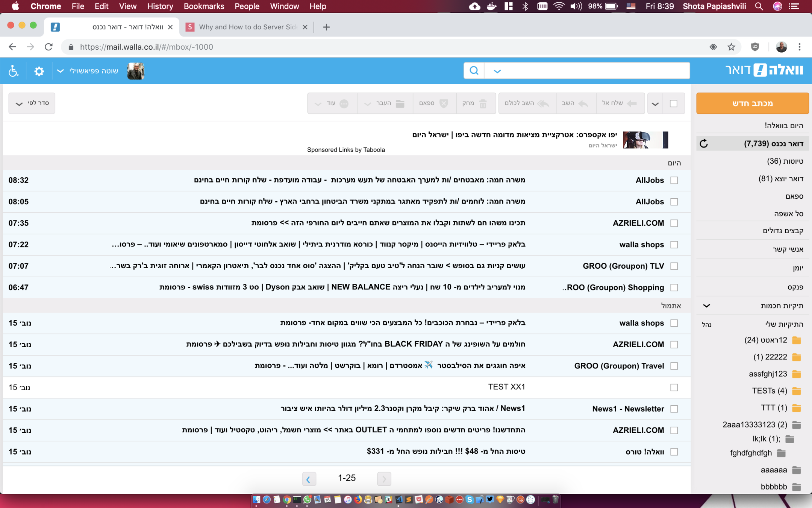Open mail settings gear icon

(39, 71)
